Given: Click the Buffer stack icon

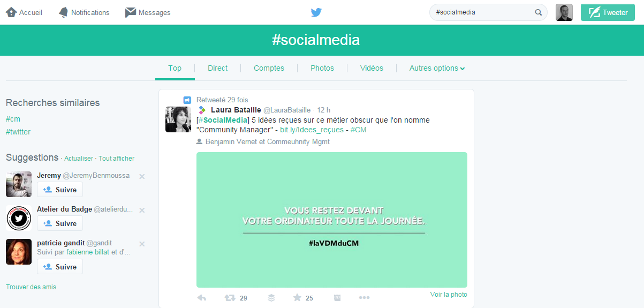Looking at the screenshot, I should (x=271, y=298).
